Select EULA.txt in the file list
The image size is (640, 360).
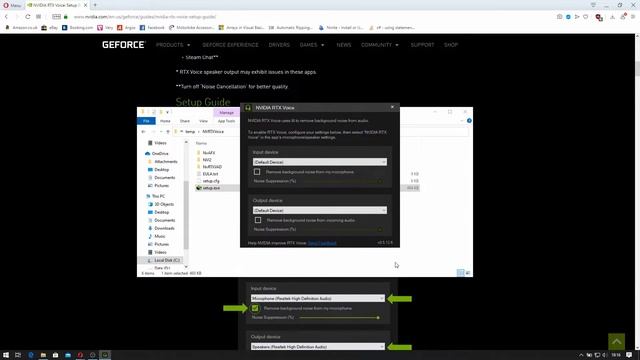[210, 174]
